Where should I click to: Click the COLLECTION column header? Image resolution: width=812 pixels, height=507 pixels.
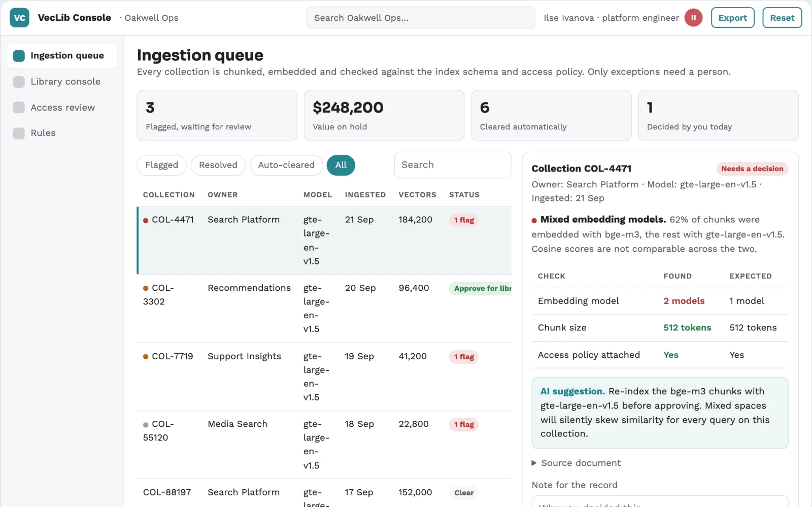(168, 195)
